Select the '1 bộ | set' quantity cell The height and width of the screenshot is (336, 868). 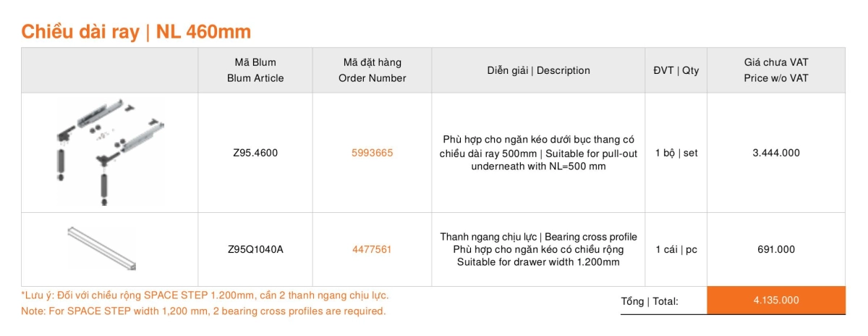click(x=676, y=153)
